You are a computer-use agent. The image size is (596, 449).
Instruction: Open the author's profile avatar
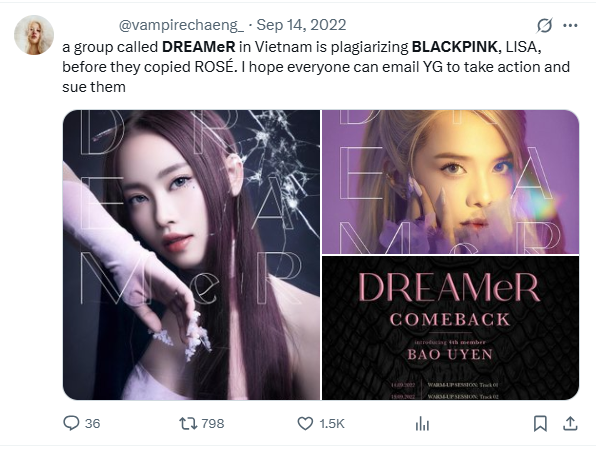(x=34, y=35)
